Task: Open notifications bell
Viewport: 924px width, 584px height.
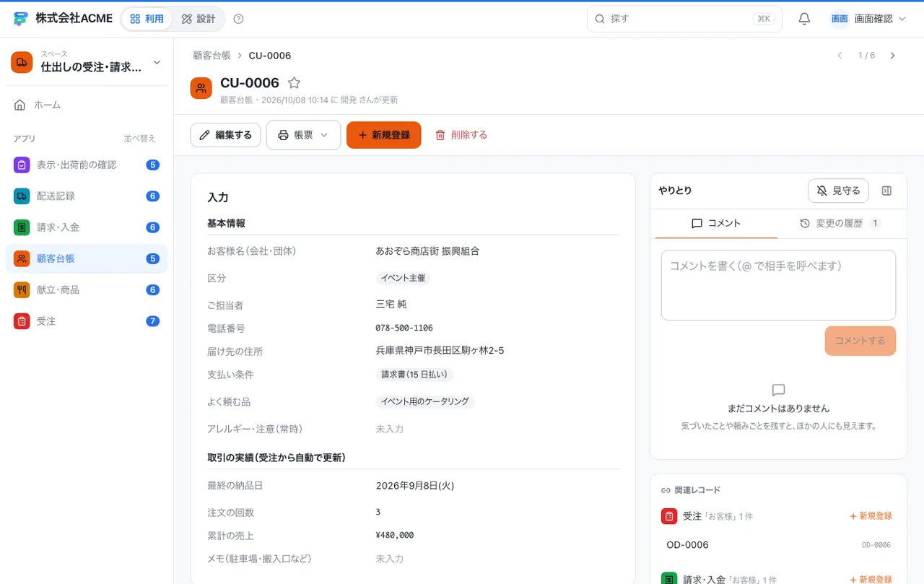Action: [804, 19]
